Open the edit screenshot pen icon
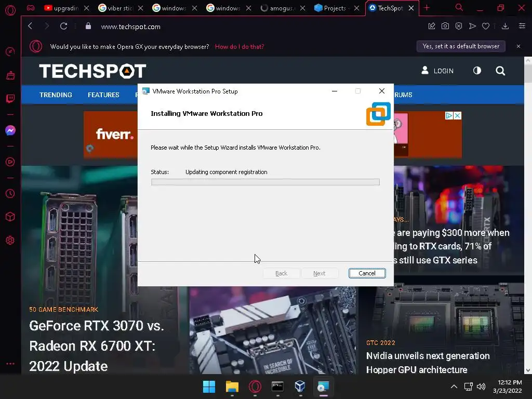The height and width of the screenshot is (399, 532). (432, 26)
